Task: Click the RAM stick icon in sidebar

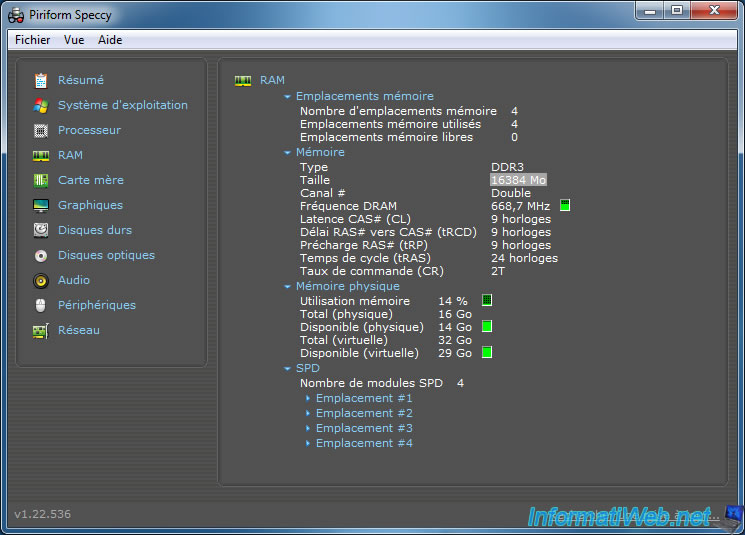Action: [x=41, y=155]
